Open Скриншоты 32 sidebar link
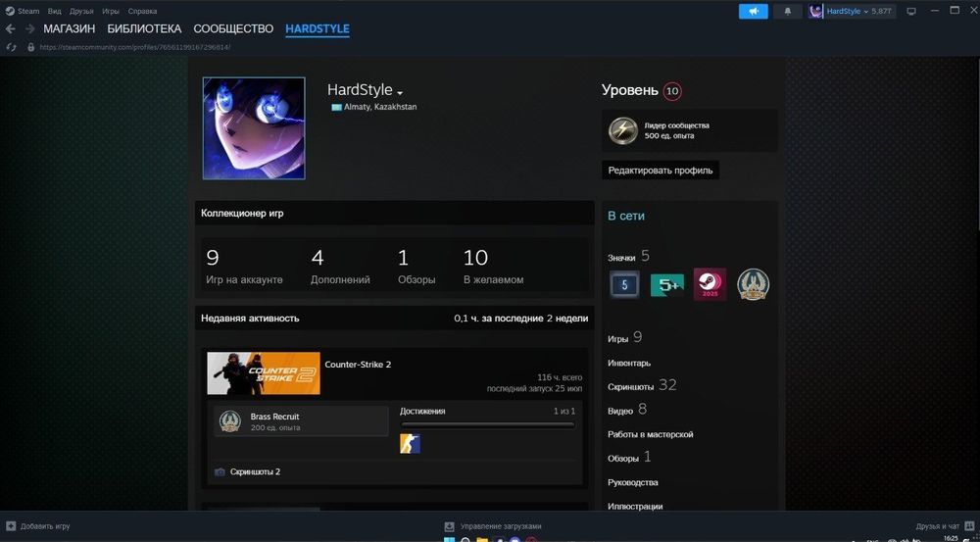 pyautogui.click(x=642, y=386)
